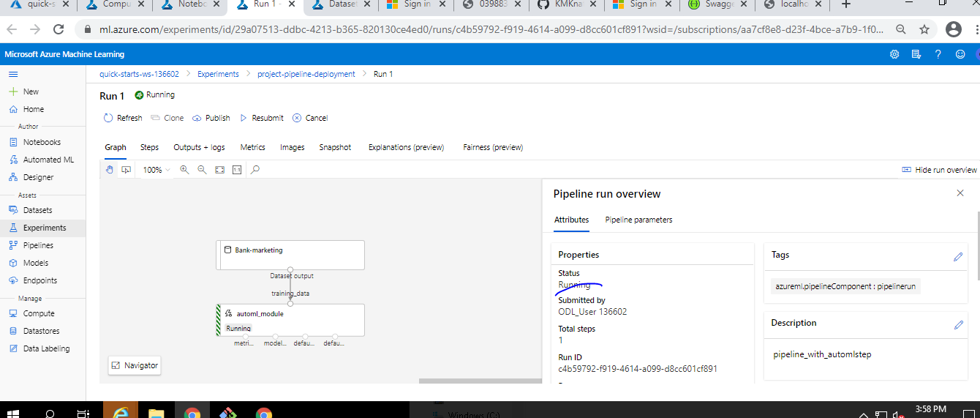Go to project-pipeline-deployment breadcrumb

pos(306,74)
